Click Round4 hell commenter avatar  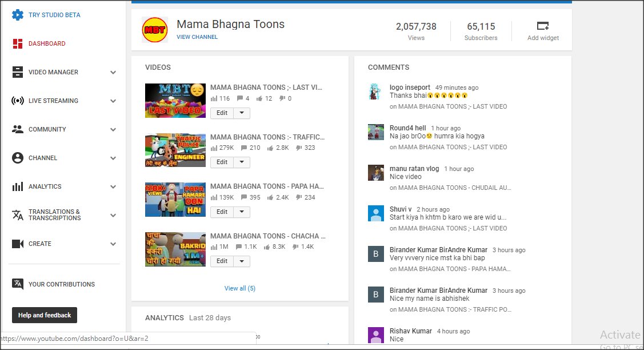click(x=376, y=132)
